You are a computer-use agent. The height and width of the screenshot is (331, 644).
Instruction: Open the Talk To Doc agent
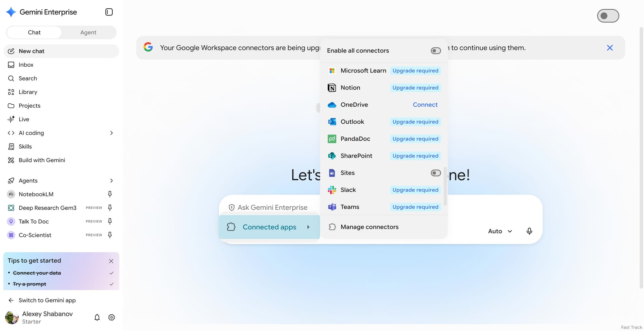[x=33, y=221]
